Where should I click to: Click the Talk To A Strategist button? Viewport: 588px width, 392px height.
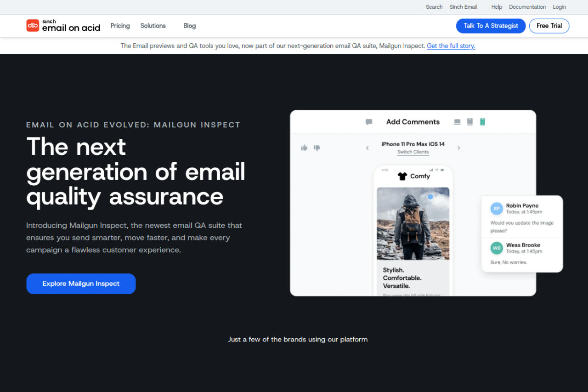[x=491, y=26]
